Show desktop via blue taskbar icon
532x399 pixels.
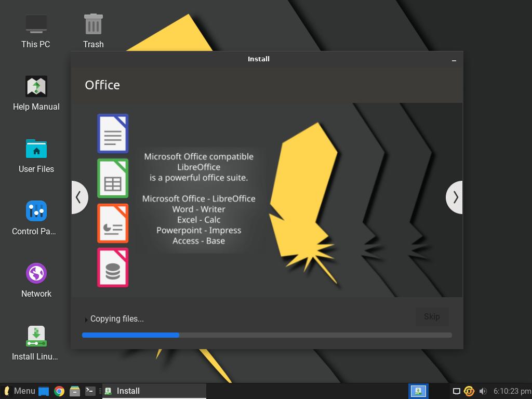point(44,391)
